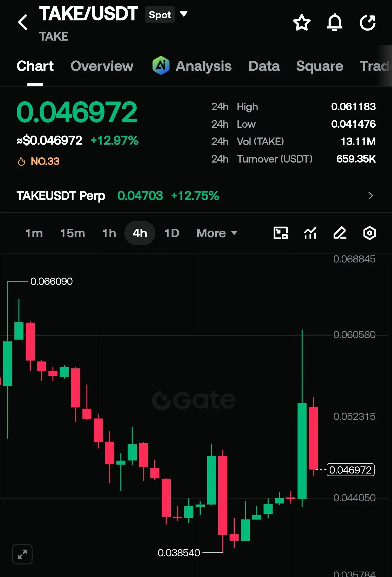
Task: Tap the chart low label 0.038540
Action: (179, 553)
